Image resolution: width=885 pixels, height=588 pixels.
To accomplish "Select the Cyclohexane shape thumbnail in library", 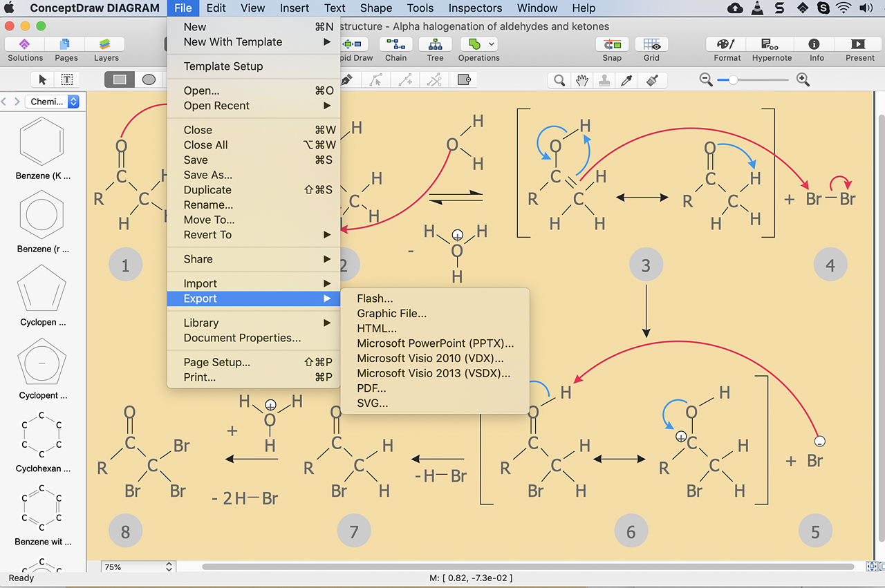I will tap(42, 434).
